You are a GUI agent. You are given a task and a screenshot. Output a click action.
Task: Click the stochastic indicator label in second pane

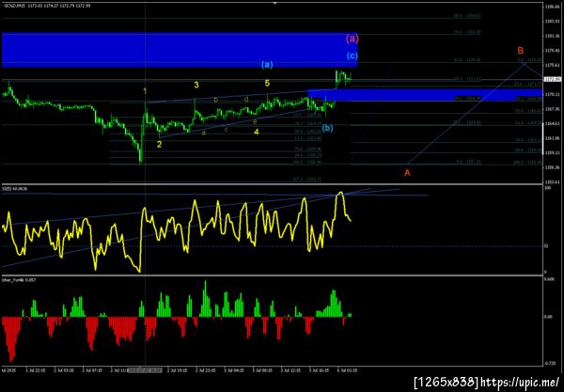(x=14, y=188)
